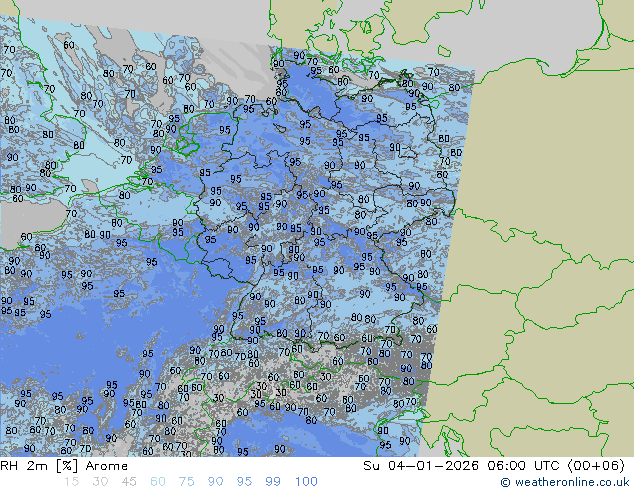Screen dimensions: 634x490
Task: Click the '(00+06)' forecast offset text
Action: coord(596,466)
